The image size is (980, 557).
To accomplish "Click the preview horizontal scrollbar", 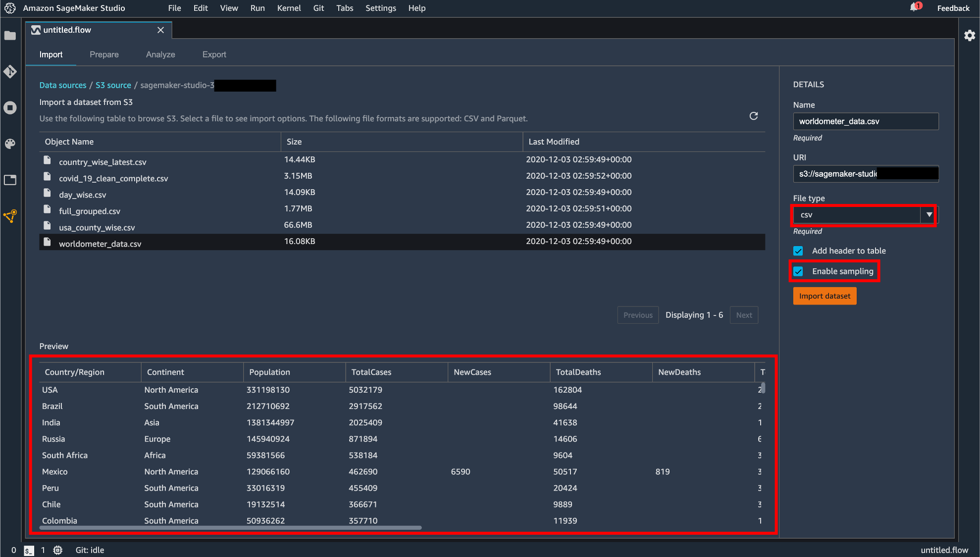I will (230, 528).
